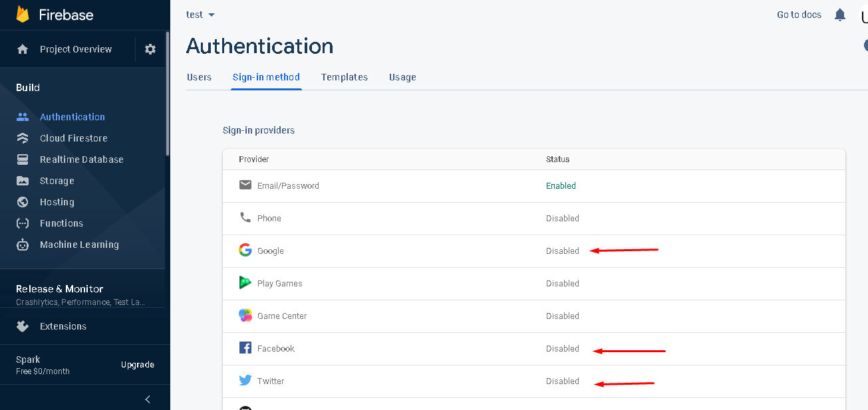Go to Storage section

(57, 181)
